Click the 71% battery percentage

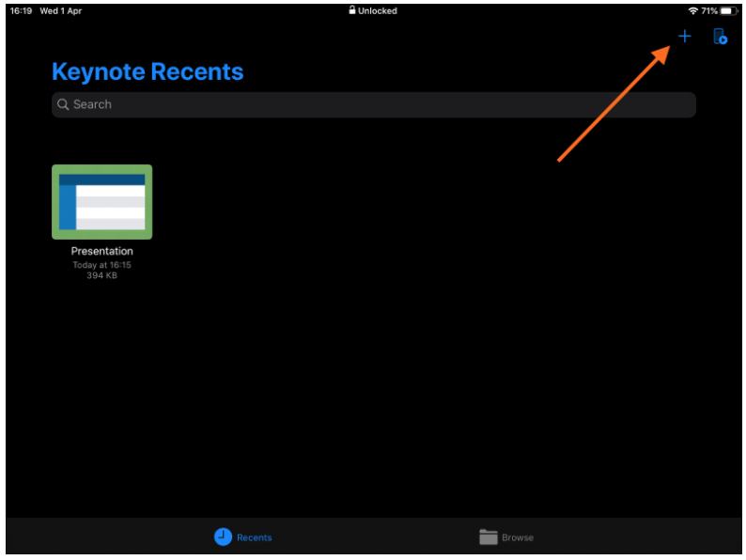coord(709,11)
